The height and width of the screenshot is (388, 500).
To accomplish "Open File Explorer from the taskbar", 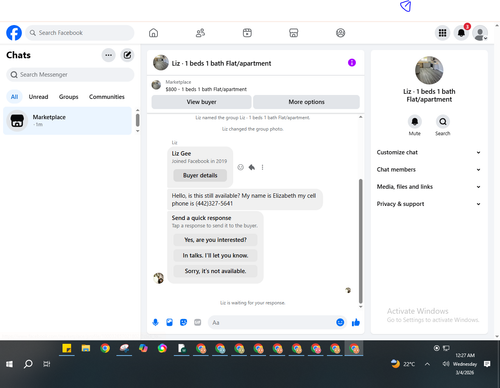I will [86, 349].
